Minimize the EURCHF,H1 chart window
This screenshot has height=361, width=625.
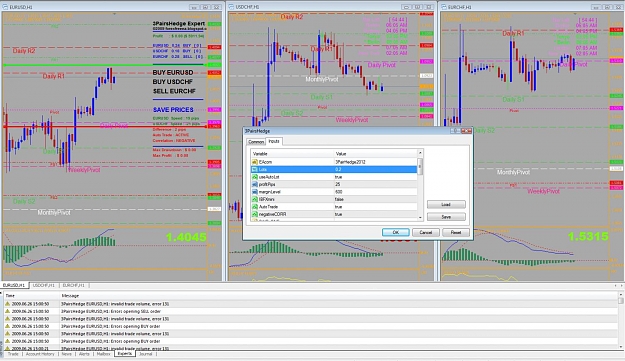[596, 7]
